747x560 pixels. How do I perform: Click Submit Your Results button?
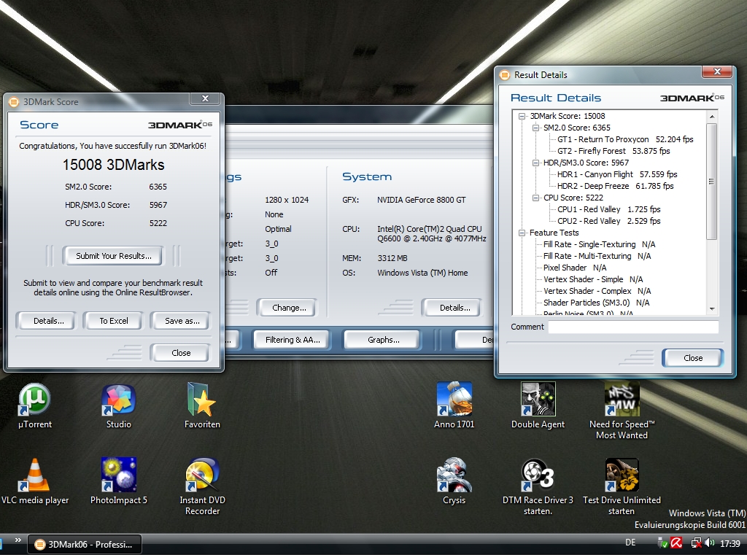click(x=113, y=256)
